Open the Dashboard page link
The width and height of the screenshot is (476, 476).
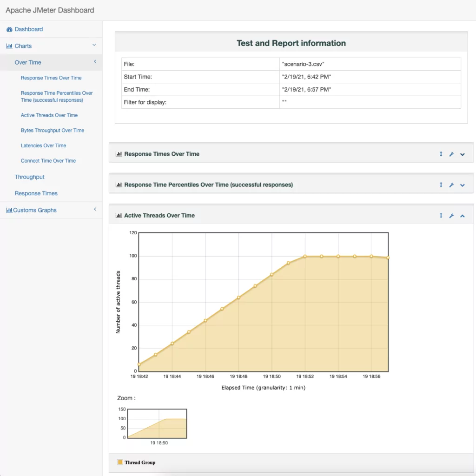[x=29, y=29]
